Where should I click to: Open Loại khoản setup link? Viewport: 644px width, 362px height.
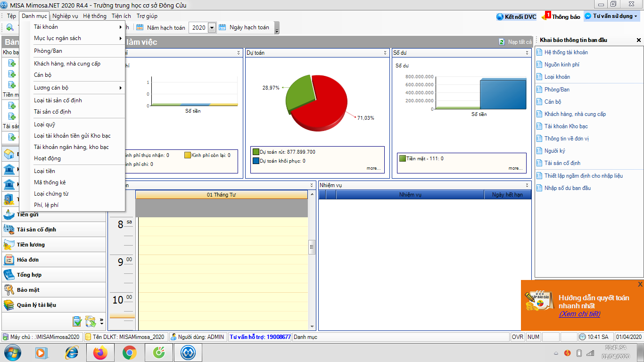coord(557,77)
